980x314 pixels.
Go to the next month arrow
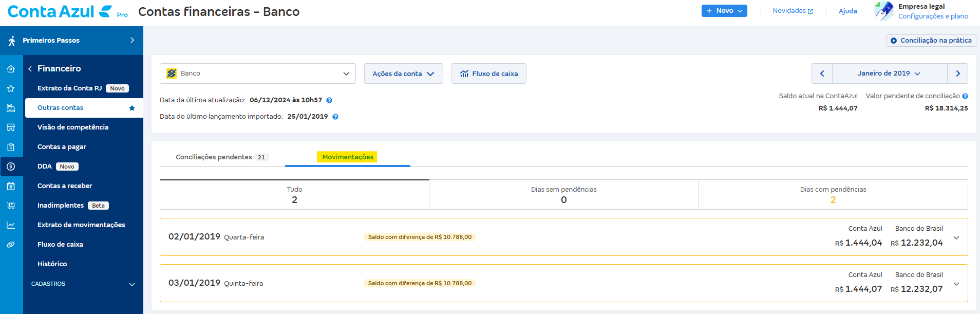(957, 73)
